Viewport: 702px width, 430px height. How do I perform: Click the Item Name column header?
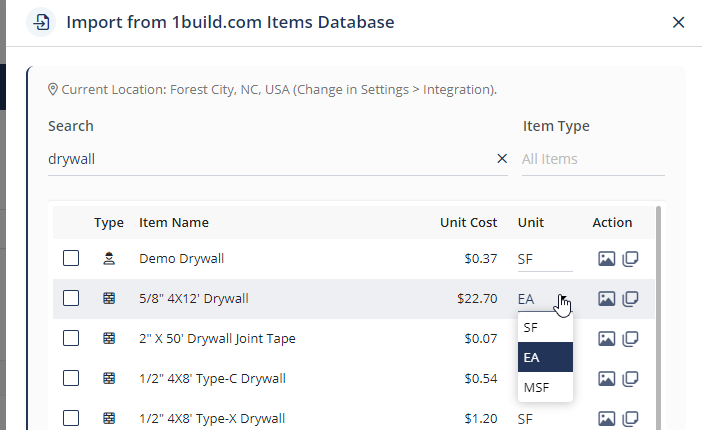click(x=174, y=223)
